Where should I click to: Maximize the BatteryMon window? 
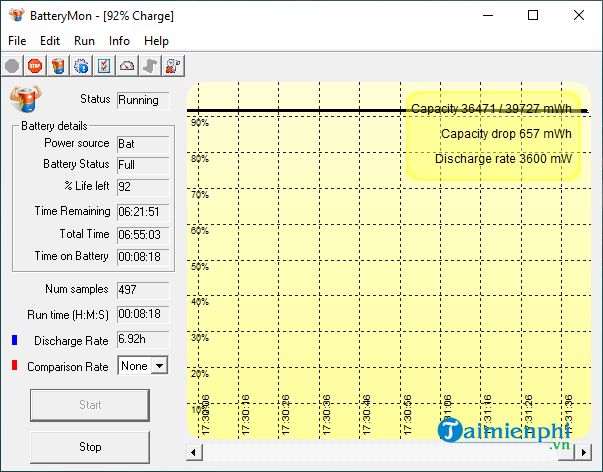533,15
